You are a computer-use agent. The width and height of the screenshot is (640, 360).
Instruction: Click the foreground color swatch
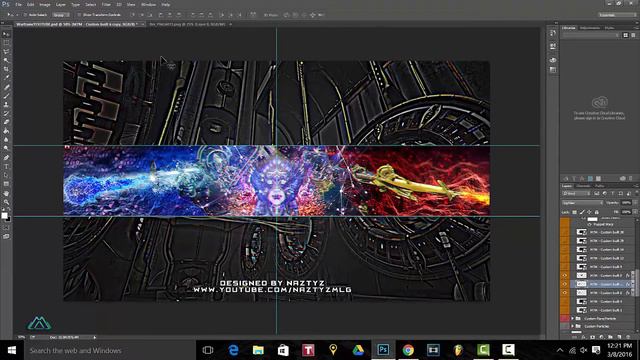pyautogui.click(x=4, y=216)
